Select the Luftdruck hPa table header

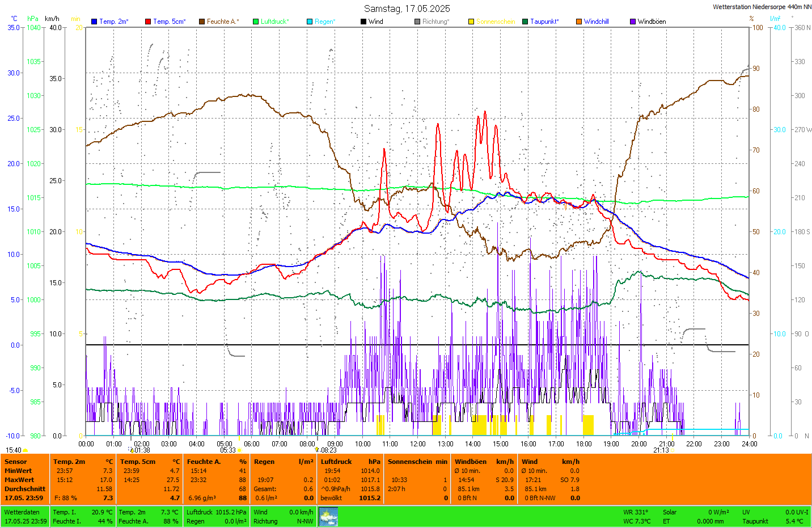click(x=350, y=462)
